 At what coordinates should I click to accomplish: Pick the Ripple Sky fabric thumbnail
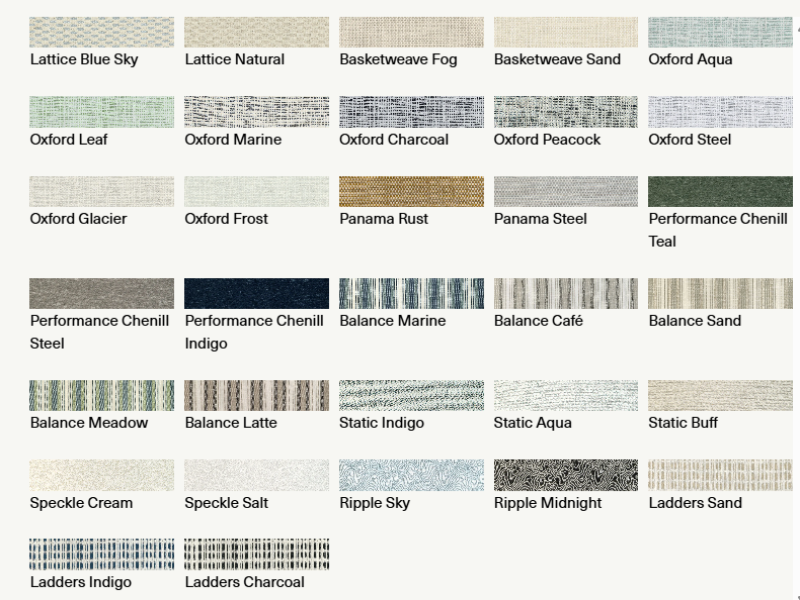tap(411, 475)
